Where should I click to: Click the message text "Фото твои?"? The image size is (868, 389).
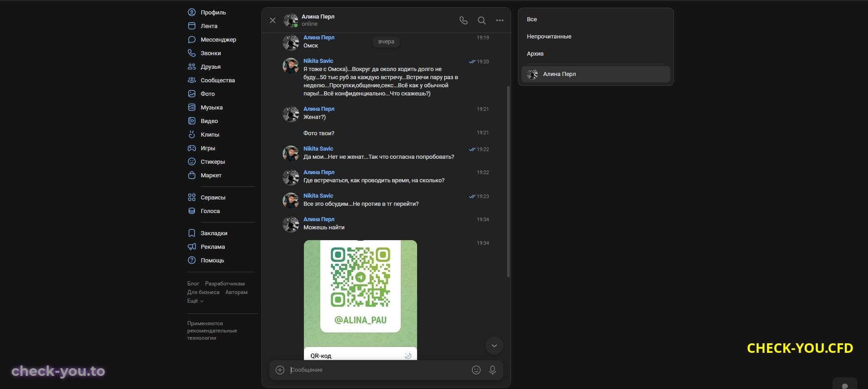pos(319,133)
